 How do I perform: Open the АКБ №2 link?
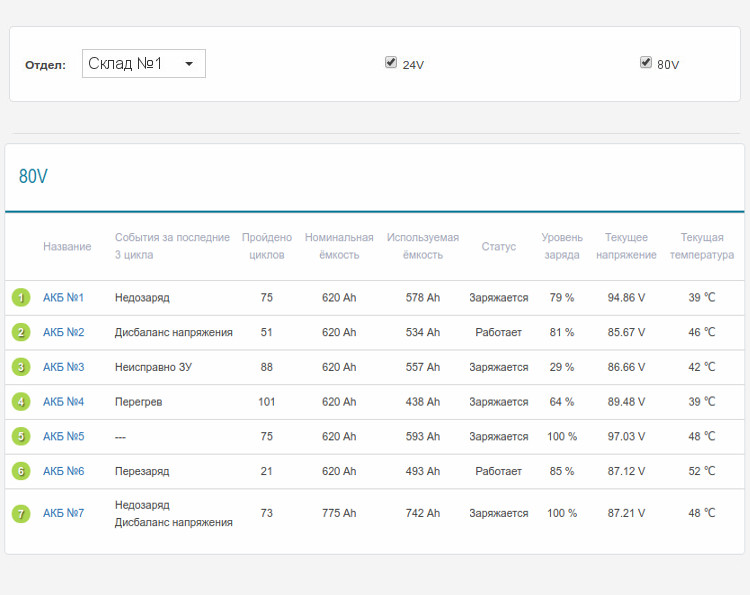click(x=63, y=332)
